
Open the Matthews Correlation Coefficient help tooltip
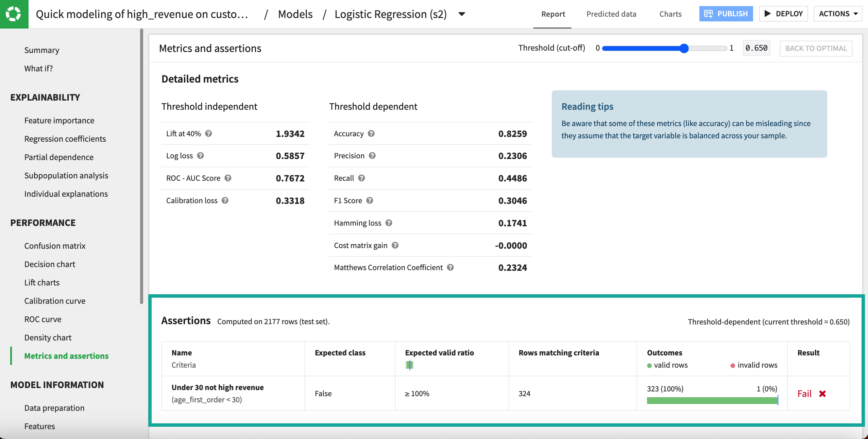point(450,267)
